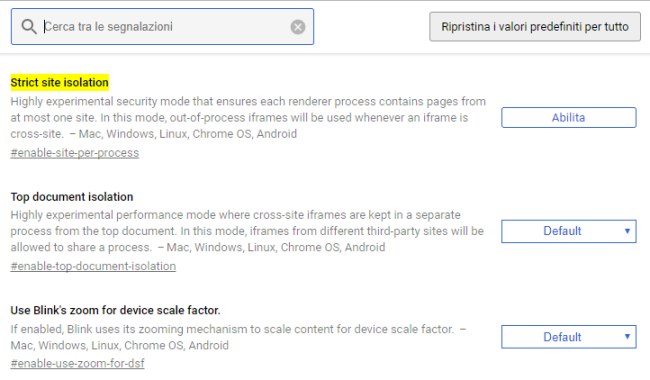Select the highlighted 'Strict site isolation' heading

click(60, 82)
